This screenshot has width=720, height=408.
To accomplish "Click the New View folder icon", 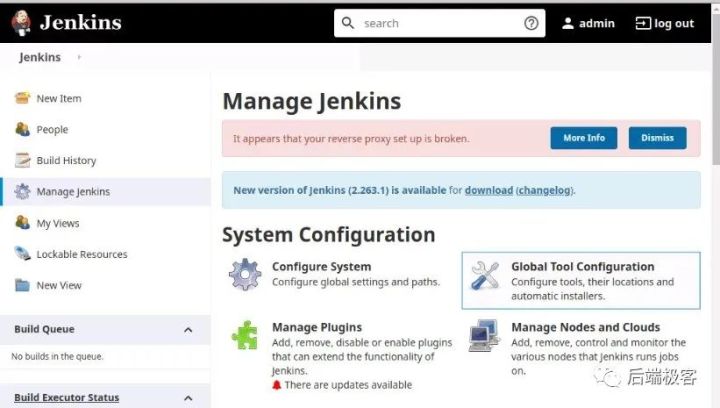I will pos(22,285).
